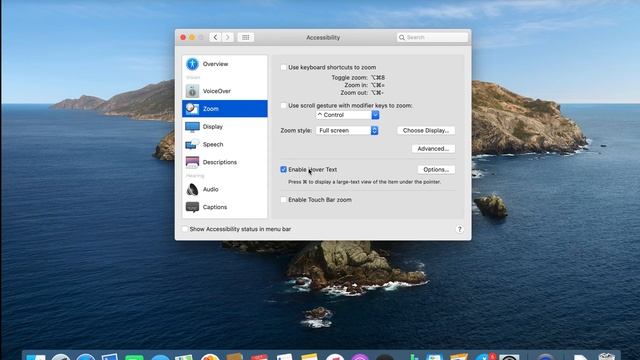Click the Toggle zoom shortcut text

(358, 78)
